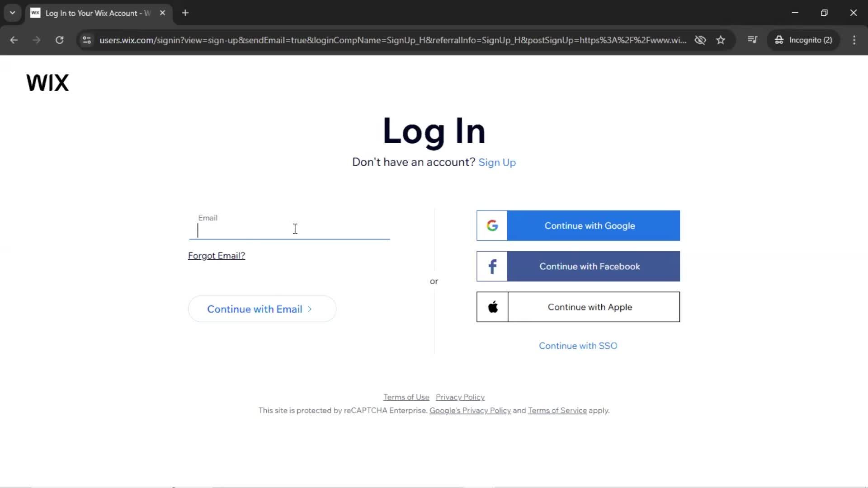Open the Privacy Policy link
868x488 pixels.
click(460, 397)
